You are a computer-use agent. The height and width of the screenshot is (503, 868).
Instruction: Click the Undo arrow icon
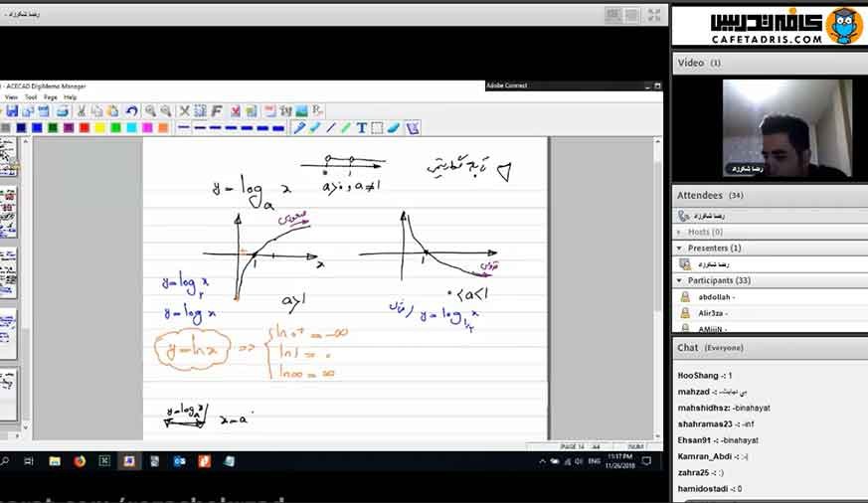(x=131, y=111)
